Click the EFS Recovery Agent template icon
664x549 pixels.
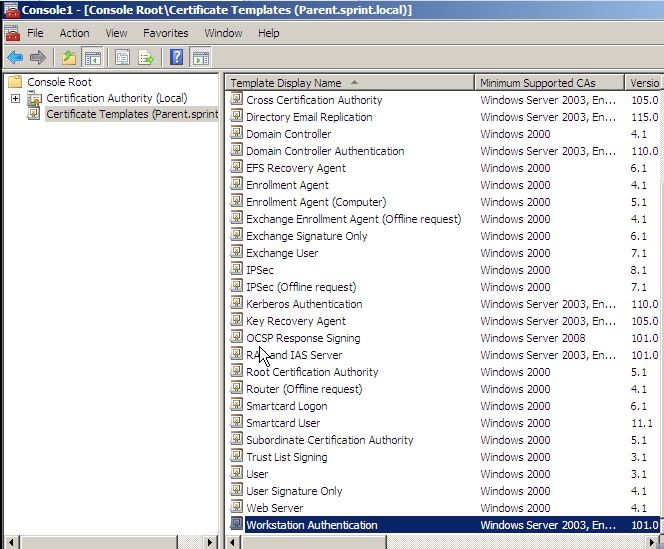tap(236, 167)
